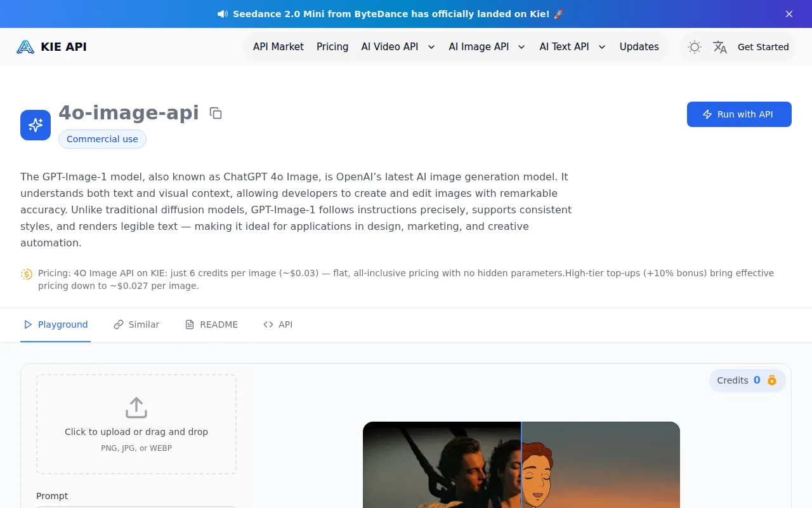Close the Seedance announcement banner
The width and height of the screenshot is (812, 508).
click(789, 14)
